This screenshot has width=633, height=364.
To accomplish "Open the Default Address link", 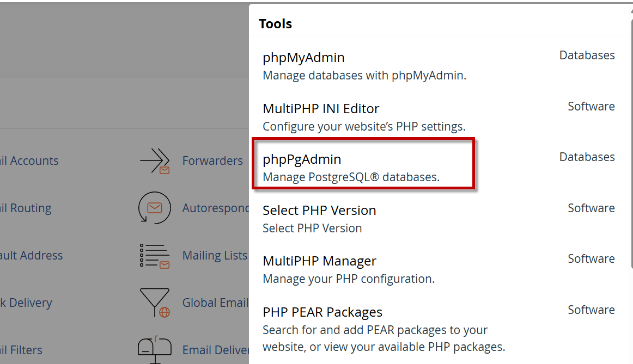I will tap(32, 256).
